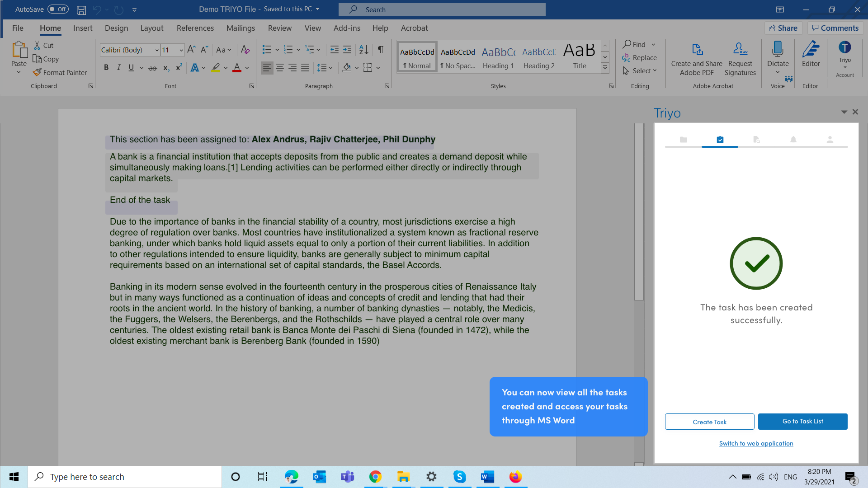The width and height of the screenshot is (868, 488).
Task: Toggle italic formatting
Action: pos(118,68)
